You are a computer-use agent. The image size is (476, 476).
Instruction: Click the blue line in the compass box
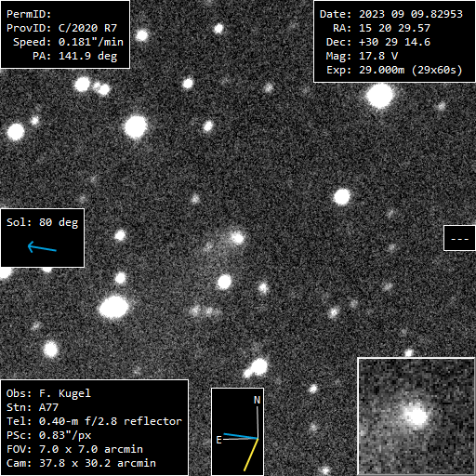241,436
